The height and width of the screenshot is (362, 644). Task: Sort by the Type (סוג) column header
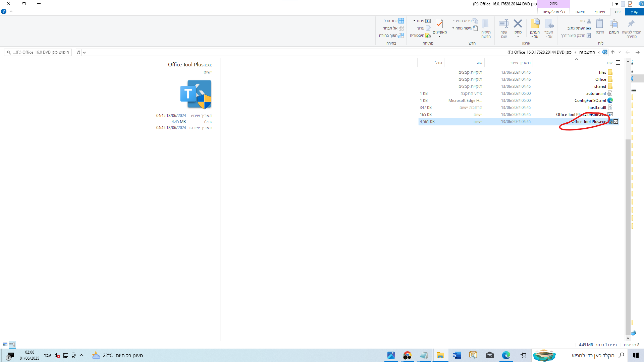[x=465, y=63]
